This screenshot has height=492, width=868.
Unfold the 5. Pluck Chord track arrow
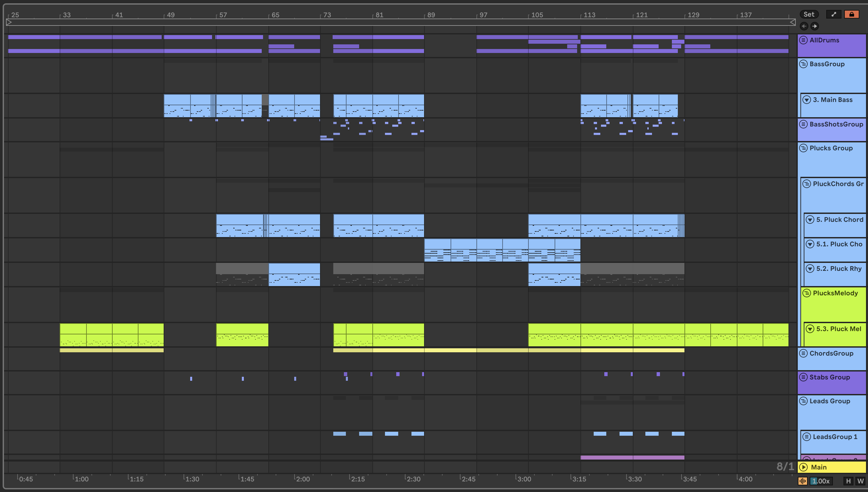pos(810,220)
